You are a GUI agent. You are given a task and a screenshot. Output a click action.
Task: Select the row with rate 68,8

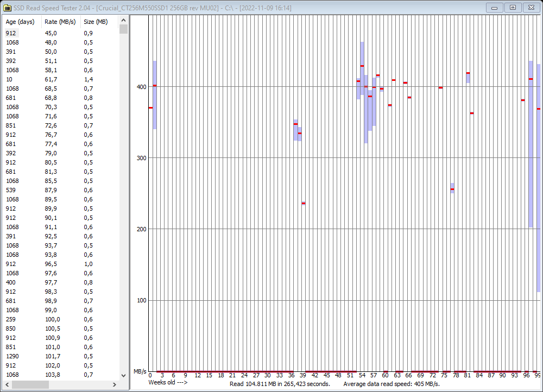coord(61,98)
